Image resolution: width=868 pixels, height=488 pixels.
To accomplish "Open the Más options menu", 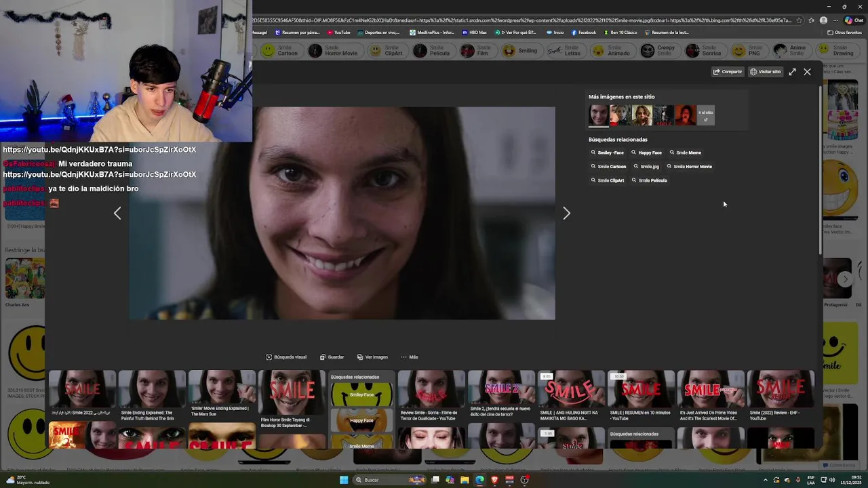I will (x=409, y=357).
